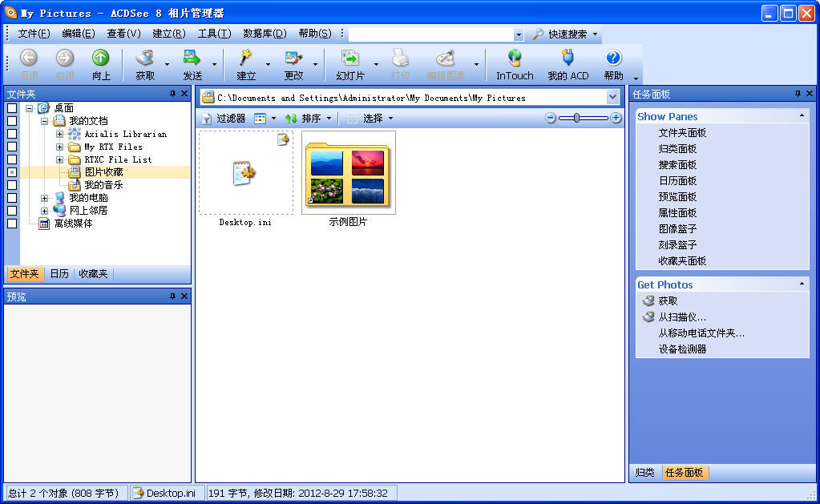Switch to the 归类 tab
Screen dimensions: 820x504
pos(644,473)
